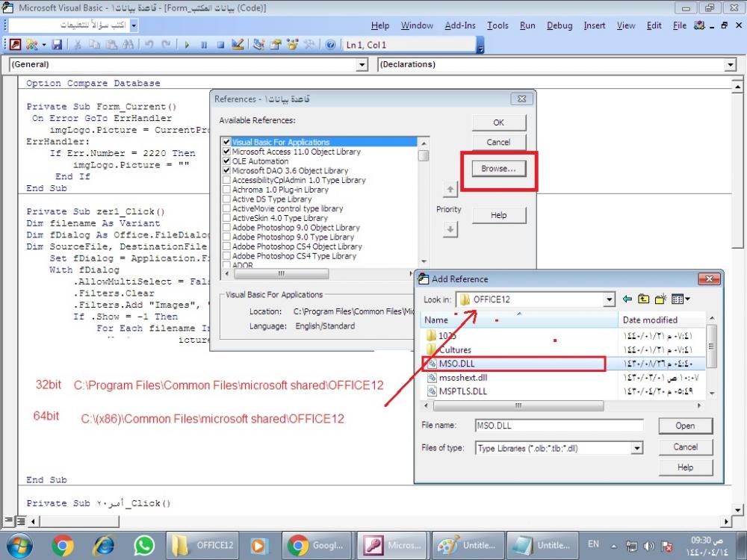
Task: Go back with the green arrow in Add Reference
Action: tap(627, 299)
